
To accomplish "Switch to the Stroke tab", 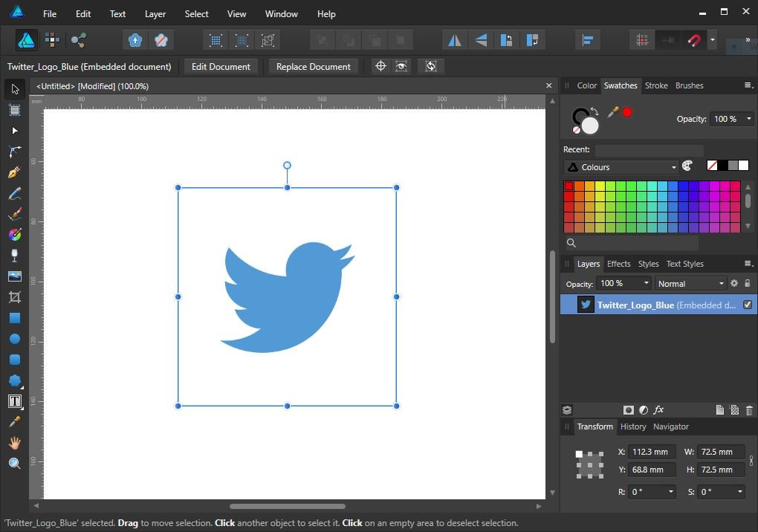I will 656,85.
